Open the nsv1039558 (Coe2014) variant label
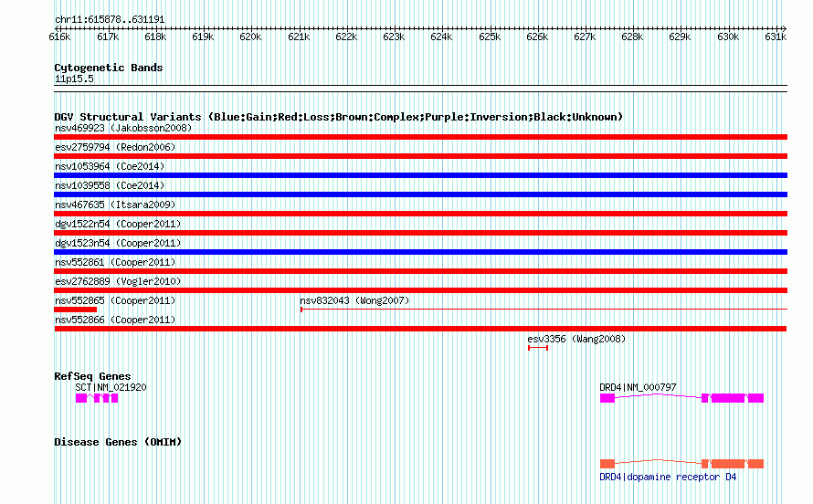Viewport: 813px width, 504px height. tap(110, 185)
